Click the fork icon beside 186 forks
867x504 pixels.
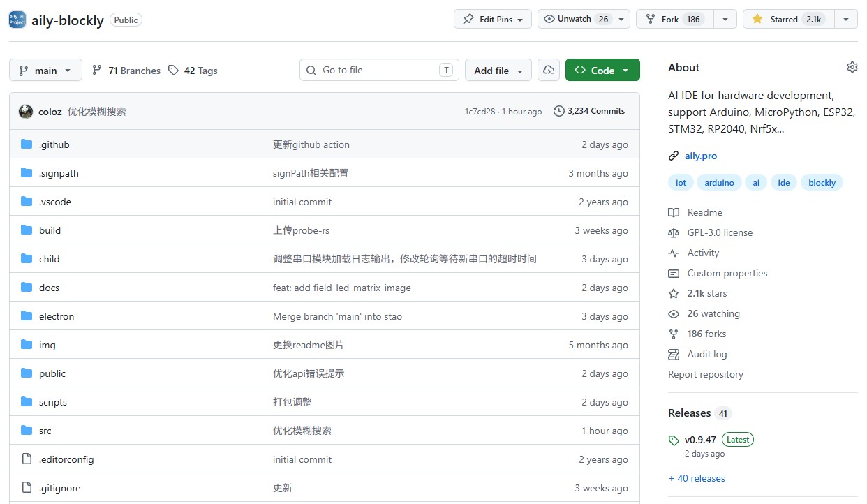(x=673, y=334)
